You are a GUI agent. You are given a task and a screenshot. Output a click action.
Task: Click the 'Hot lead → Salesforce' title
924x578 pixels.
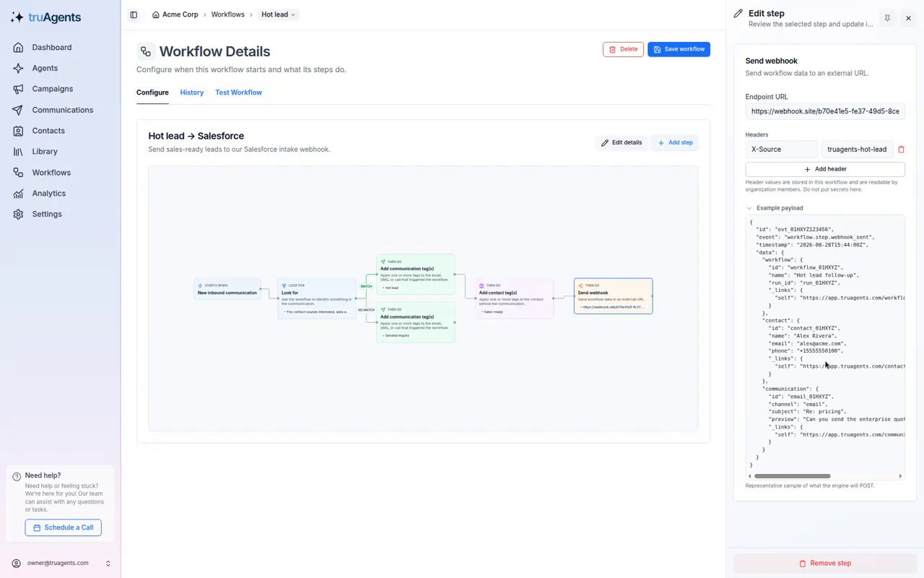[196, 136]
